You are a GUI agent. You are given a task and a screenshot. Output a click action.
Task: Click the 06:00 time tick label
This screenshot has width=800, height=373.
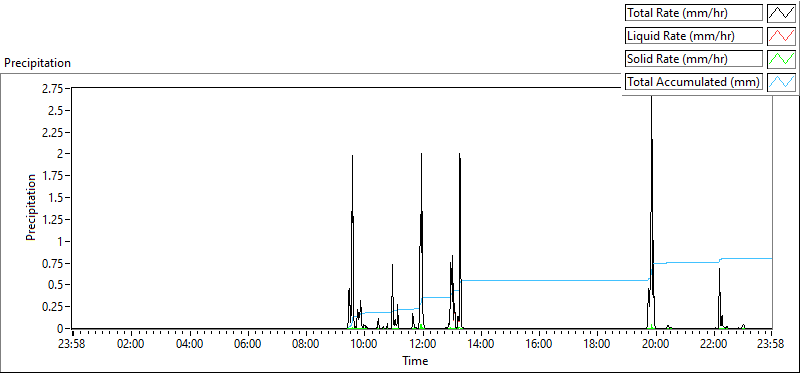pyautogui.click(x=247, y=343)
